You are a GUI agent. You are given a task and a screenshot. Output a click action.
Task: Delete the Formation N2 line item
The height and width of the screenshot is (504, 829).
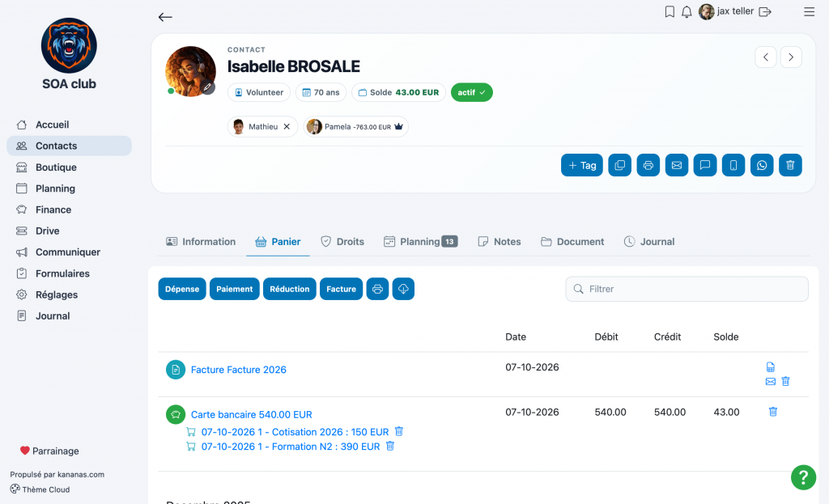[390, 446]
